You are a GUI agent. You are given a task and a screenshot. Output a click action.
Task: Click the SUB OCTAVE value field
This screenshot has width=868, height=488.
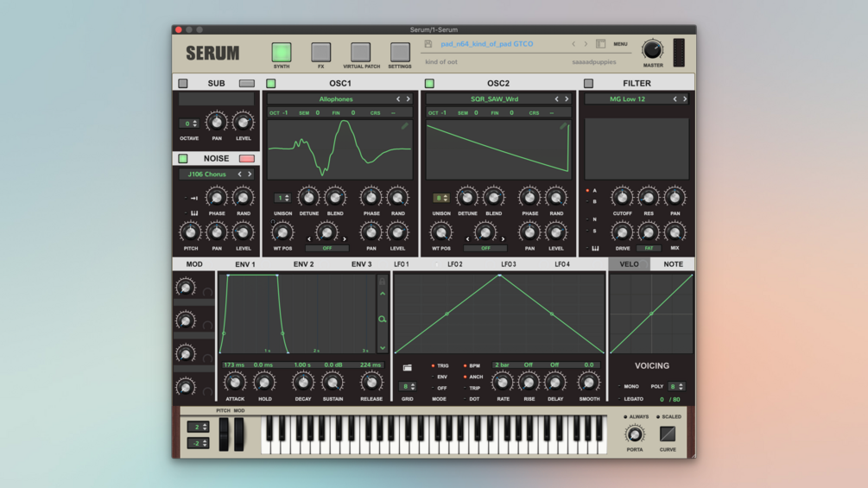189,124
